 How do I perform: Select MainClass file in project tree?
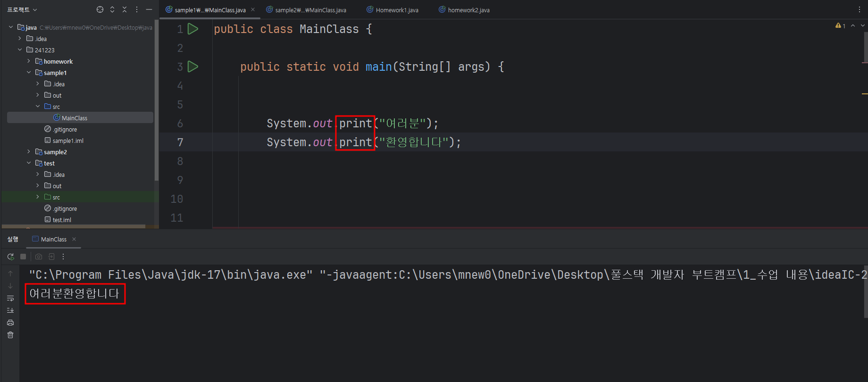tap(80, 118)
